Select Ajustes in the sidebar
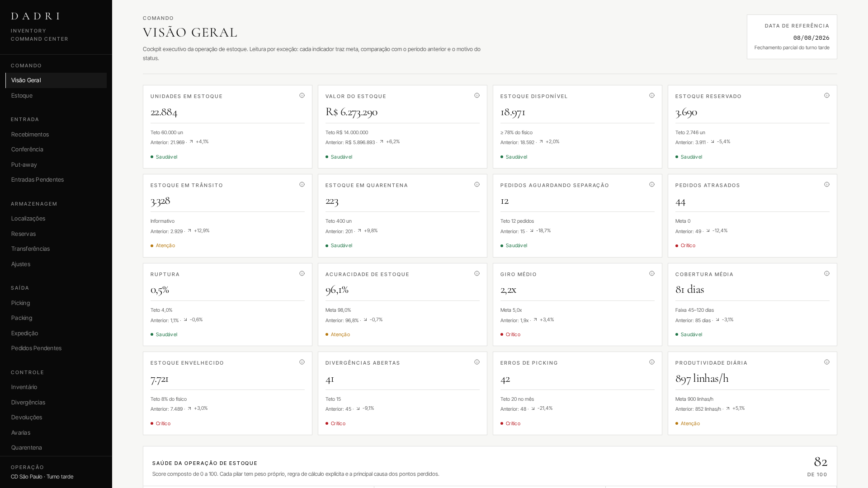The image size is (868, 488). (x=56, y=264)
